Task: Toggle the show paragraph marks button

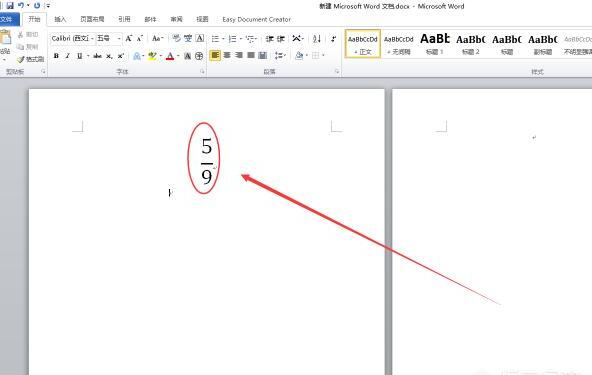Action: click(333, 39)
